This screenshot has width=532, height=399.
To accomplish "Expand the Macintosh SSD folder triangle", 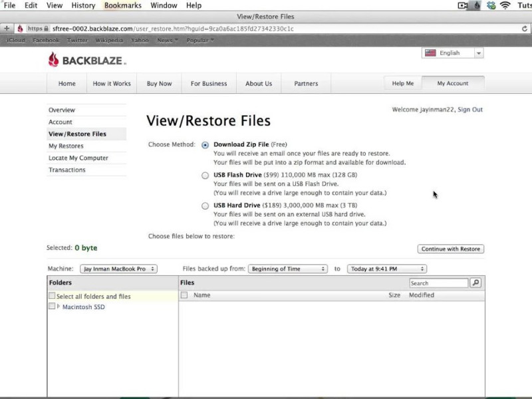I will pos(59,307).
